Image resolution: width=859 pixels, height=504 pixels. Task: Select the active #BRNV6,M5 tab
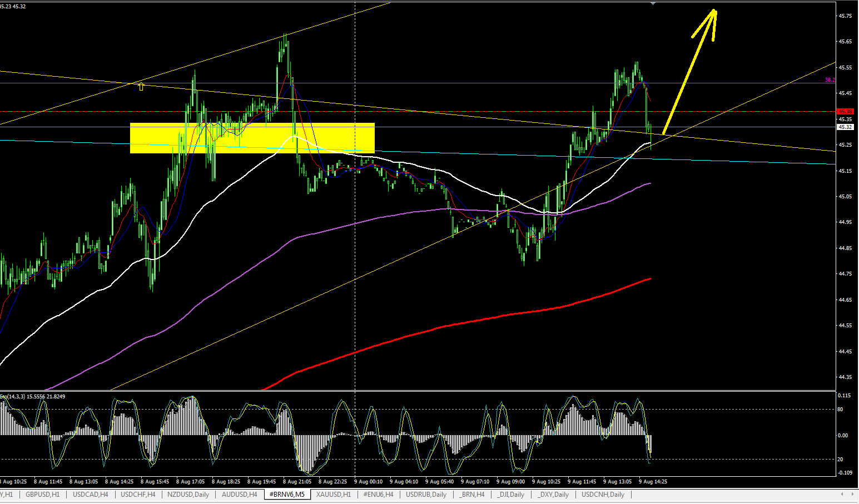[287, 495]
